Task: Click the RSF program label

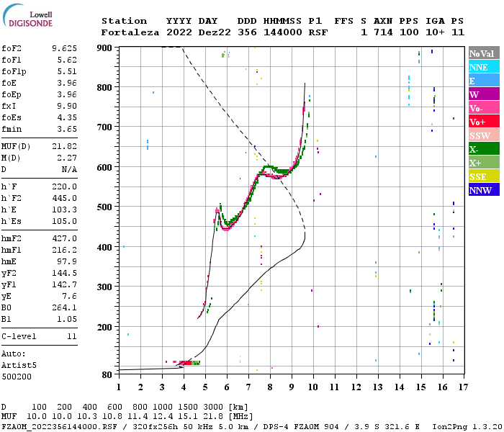Action: [318, 32]
